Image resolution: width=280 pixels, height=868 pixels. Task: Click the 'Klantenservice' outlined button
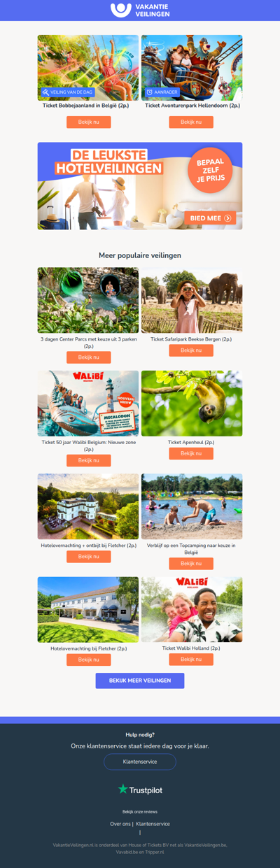pyautogui.click(x=140, y=762)
